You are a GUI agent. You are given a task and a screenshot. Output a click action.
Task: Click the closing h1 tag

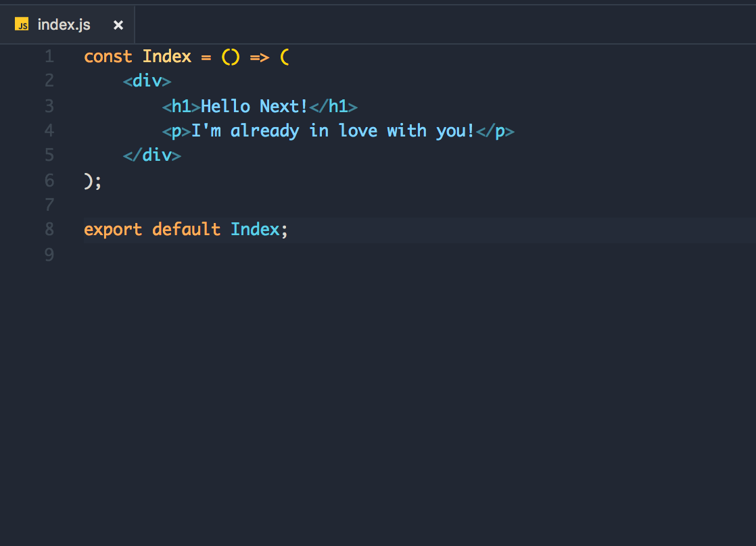pos(333,106)
